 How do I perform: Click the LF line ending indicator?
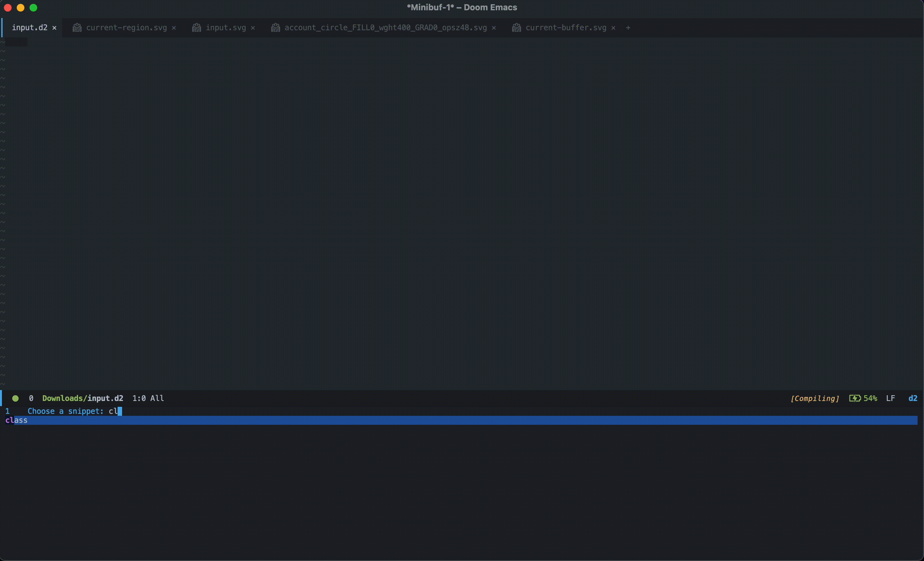[x=890, y=398]
